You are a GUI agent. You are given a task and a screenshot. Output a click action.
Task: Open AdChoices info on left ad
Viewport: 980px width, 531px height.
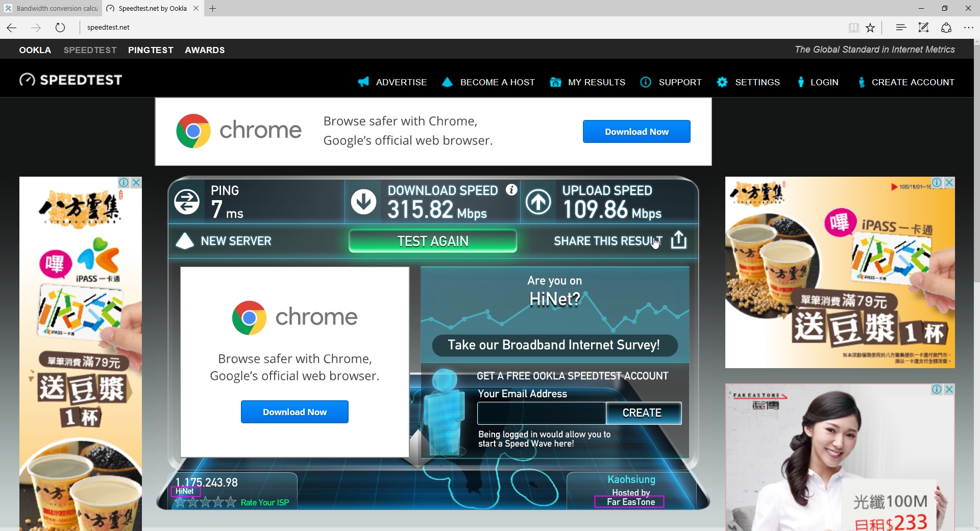pyautogui.click(x=124, y=182)
